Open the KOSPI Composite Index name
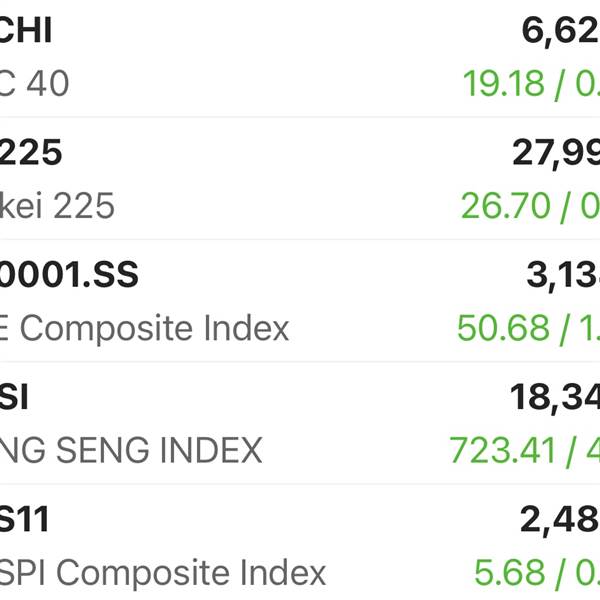Image resolution: width=600 pixels, height=600 pixels. click(x=163, y=572)
